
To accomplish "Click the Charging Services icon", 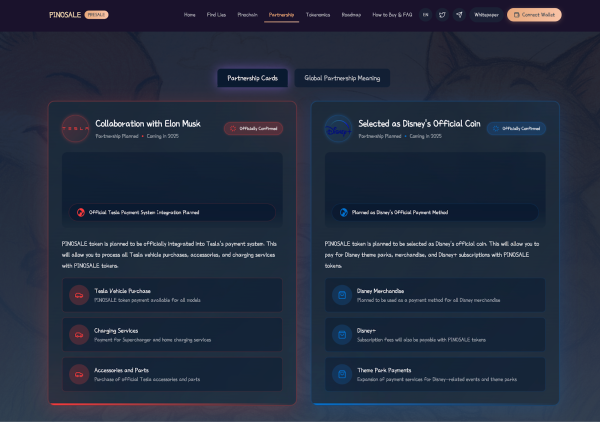I will 78,335.
